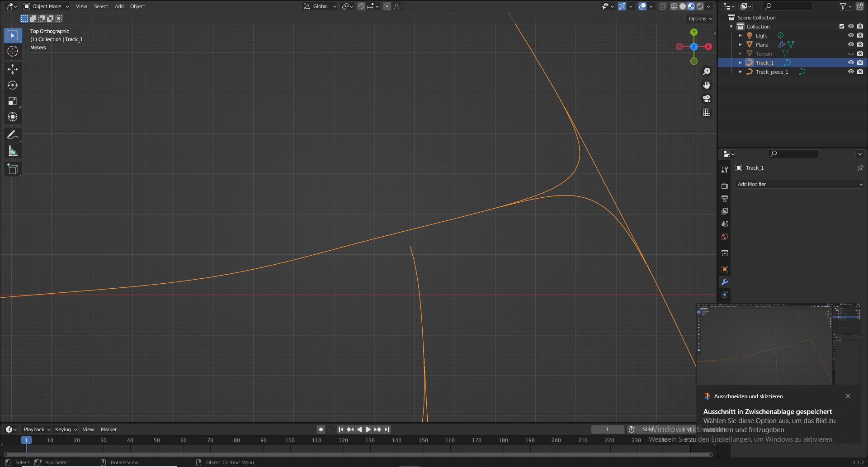Select the Rotate tool
868x467 pixels.
click(13, 85)
